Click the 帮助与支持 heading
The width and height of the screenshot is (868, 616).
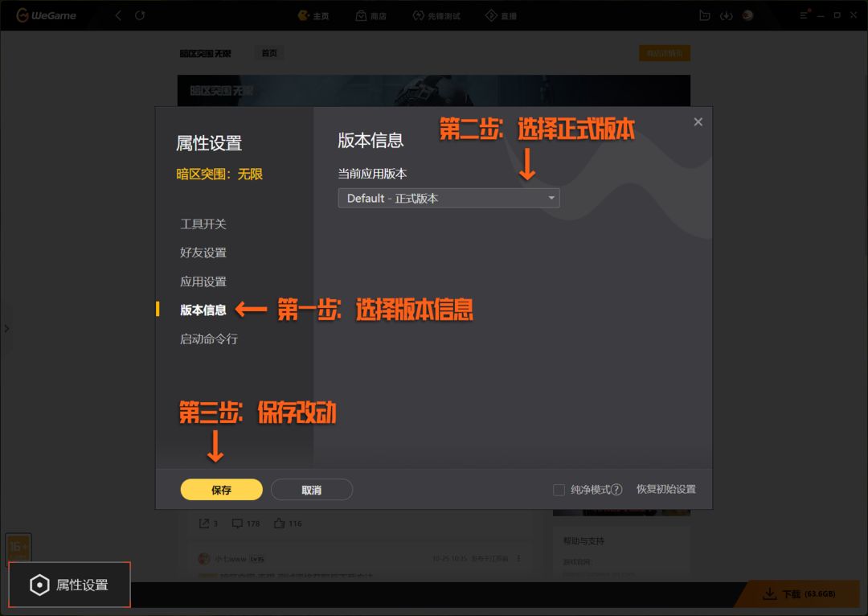[583, 540]
